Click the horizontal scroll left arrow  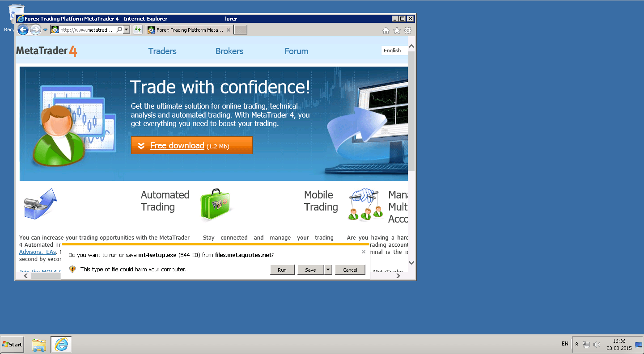[25, 276]
